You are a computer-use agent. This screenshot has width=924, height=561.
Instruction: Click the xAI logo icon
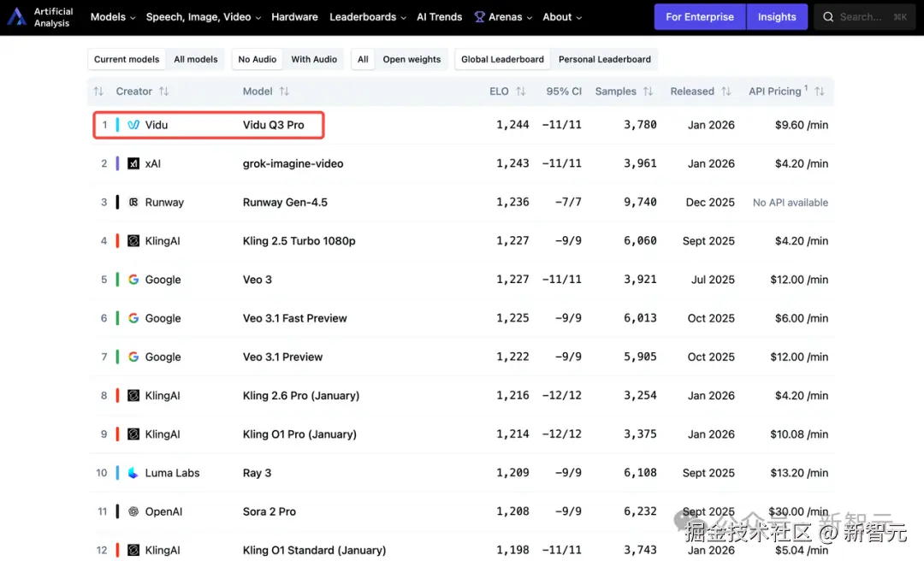pyautogui.click(x=133, y=164)
